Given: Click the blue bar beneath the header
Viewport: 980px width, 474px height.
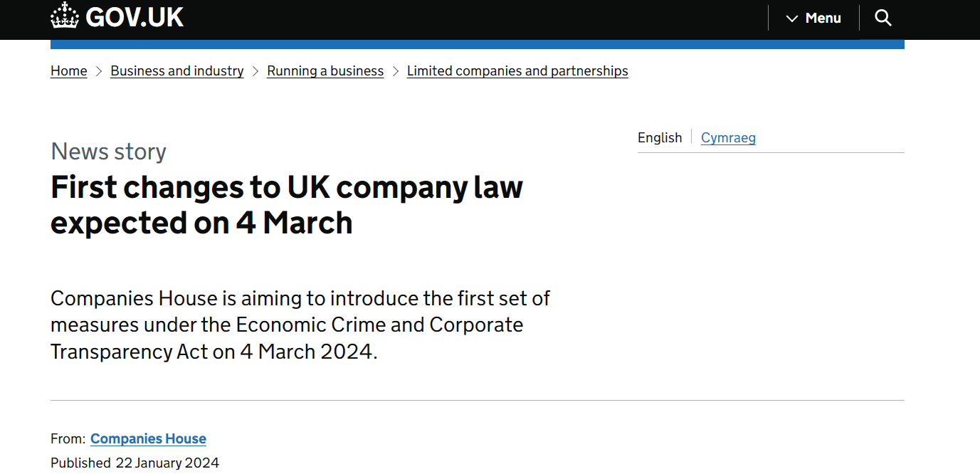Looking at the screenshot, I should pyautogui.click(x=477, y=44).
